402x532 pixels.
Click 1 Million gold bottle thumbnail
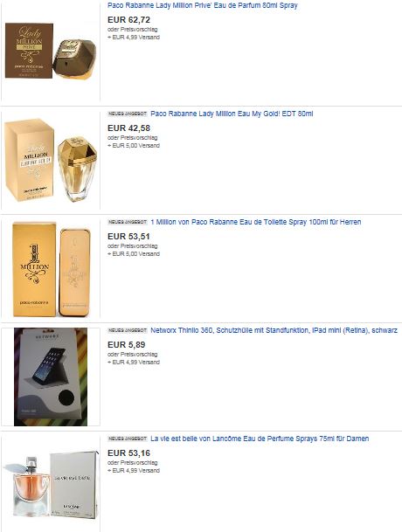click(x=51, y=269)
